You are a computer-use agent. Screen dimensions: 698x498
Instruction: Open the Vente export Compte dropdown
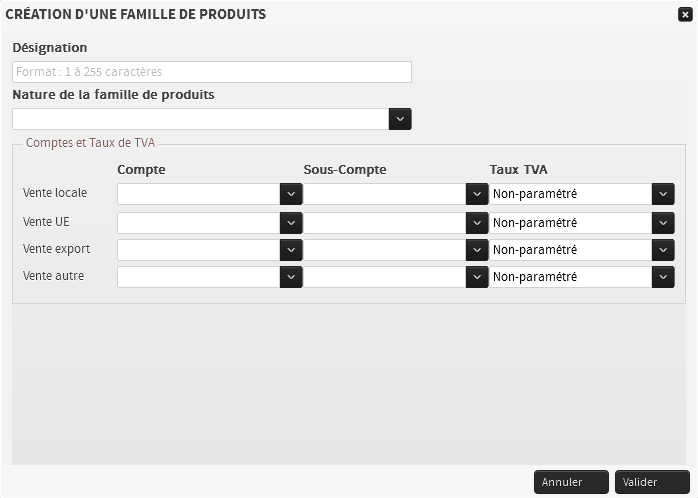(x=291, y=250)
